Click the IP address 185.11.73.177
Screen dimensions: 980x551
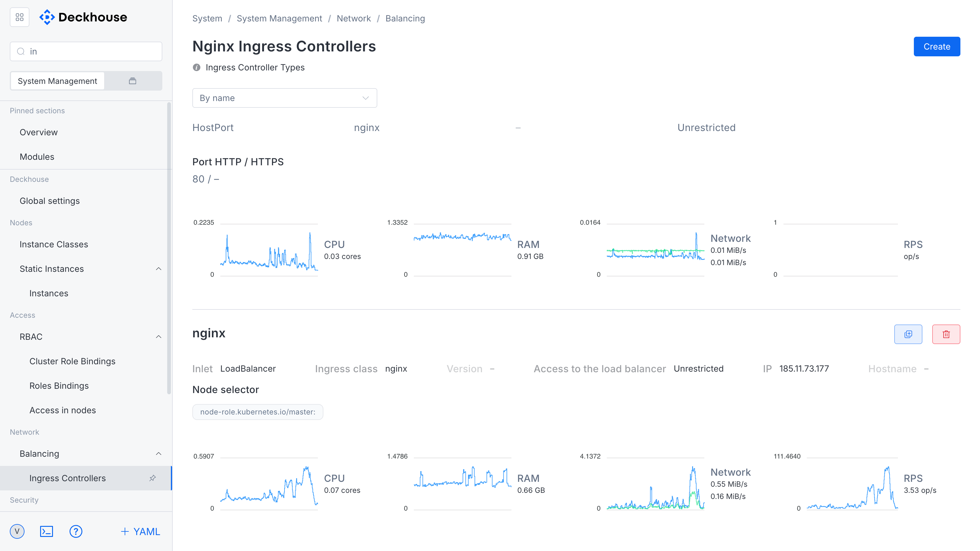click(x=804, y=369)
